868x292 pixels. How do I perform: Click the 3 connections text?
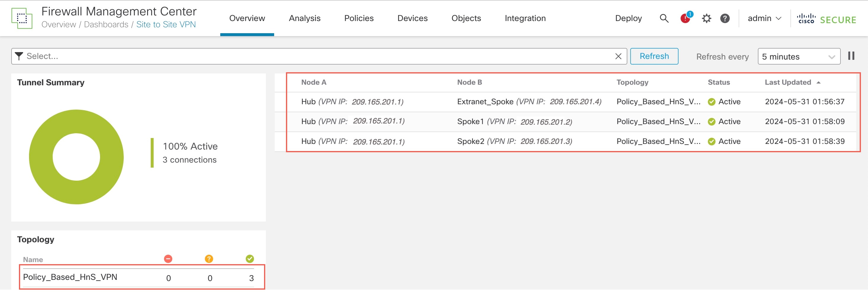[189, 160]
